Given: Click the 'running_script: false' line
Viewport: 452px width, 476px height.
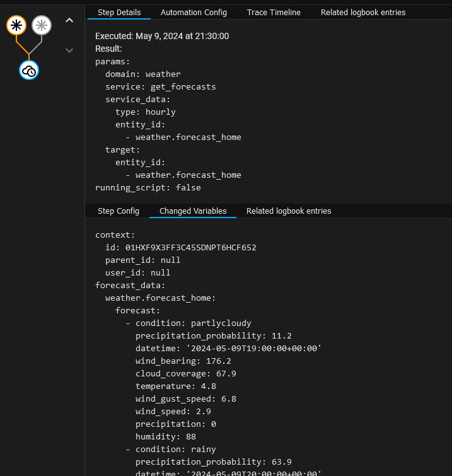Looking at the screenshot, I should (148, 187).
